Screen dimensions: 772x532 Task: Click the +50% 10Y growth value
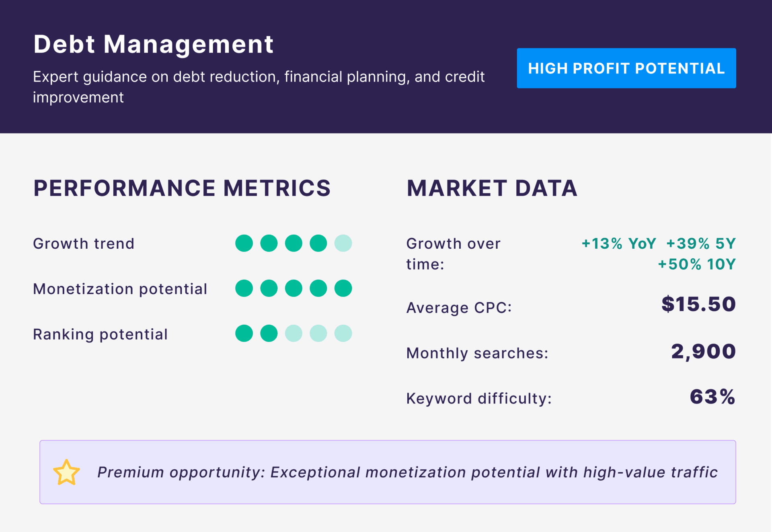click(696, 264)
